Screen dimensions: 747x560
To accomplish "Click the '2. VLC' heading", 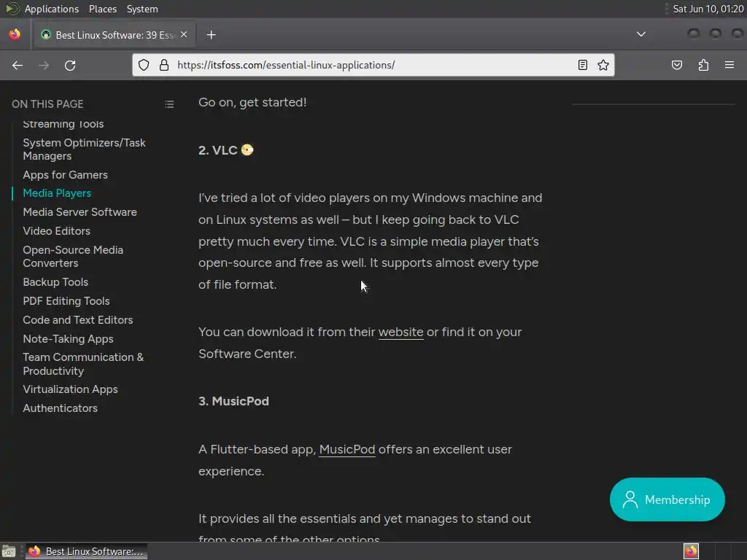I will (226, 150).
